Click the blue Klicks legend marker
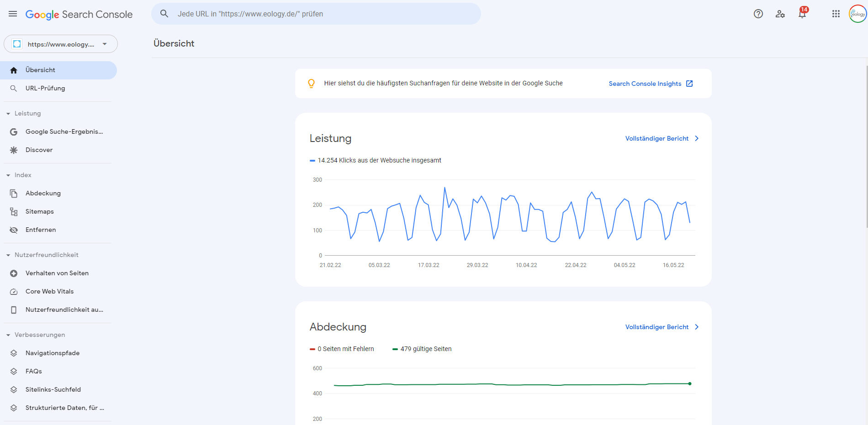The image size is (868, 425). (312, 161)
